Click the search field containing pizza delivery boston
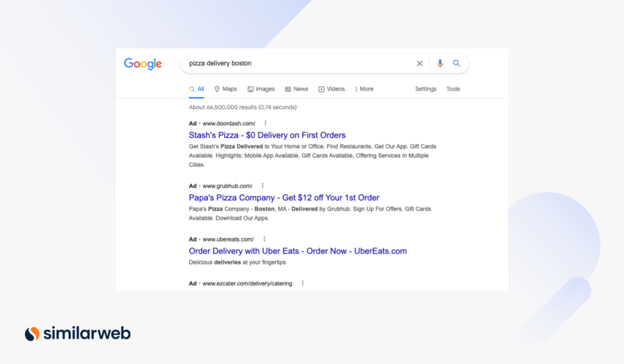 coord(296,63)
